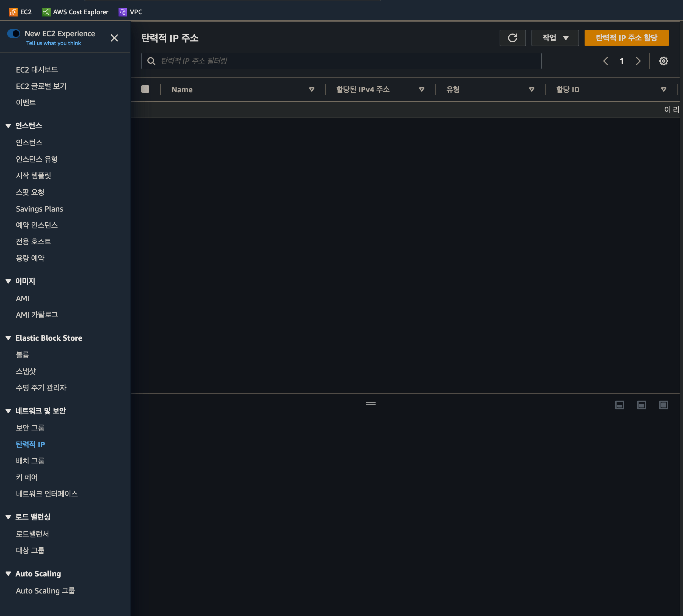Click the search magnifier icon in the filter box
Image resolution: width=683 pixels, height=616 pixels.
[151, 61]
